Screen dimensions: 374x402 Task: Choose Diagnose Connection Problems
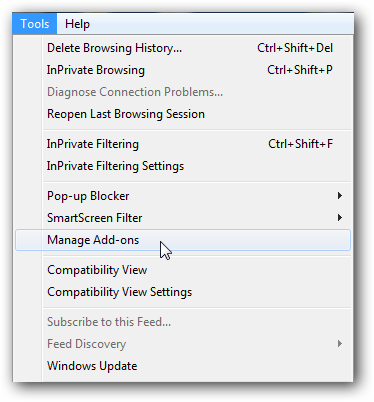[x=183, y=92]
